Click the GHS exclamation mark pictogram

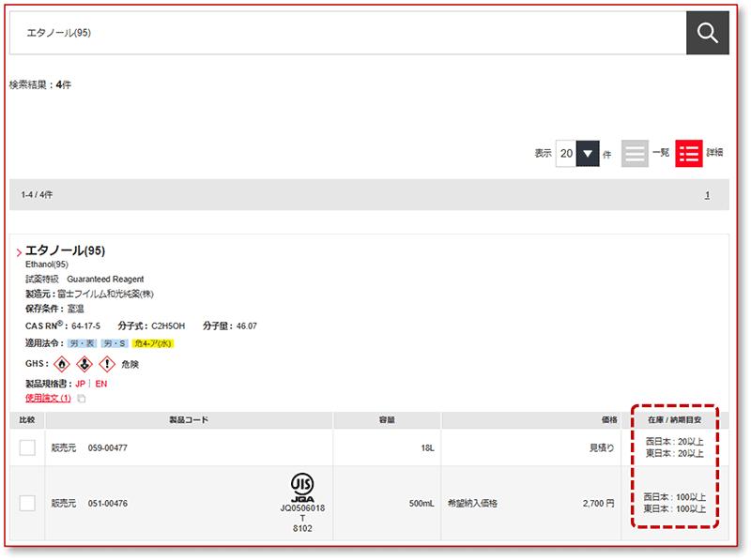(x=107, y=364)
